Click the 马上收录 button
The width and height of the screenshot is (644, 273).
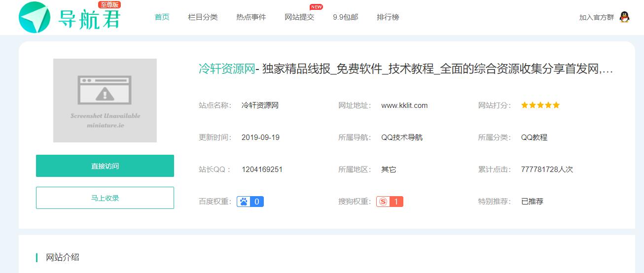coord(105,198)
